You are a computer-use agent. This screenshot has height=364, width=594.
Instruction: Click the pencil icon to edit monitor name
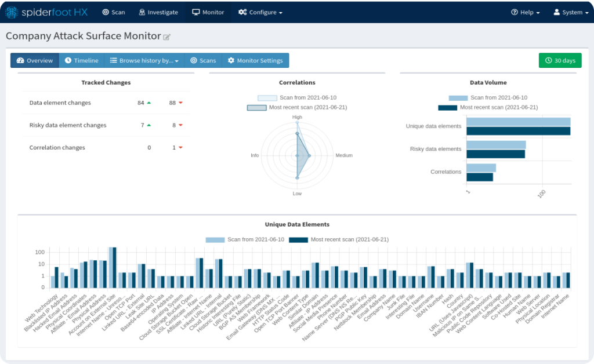[x=167, y=37]
